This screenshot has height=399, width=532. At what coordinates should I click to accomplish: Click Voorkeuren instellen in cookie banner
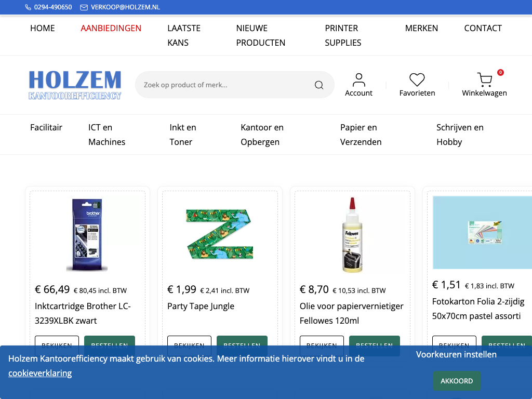(x=456, y=354)
